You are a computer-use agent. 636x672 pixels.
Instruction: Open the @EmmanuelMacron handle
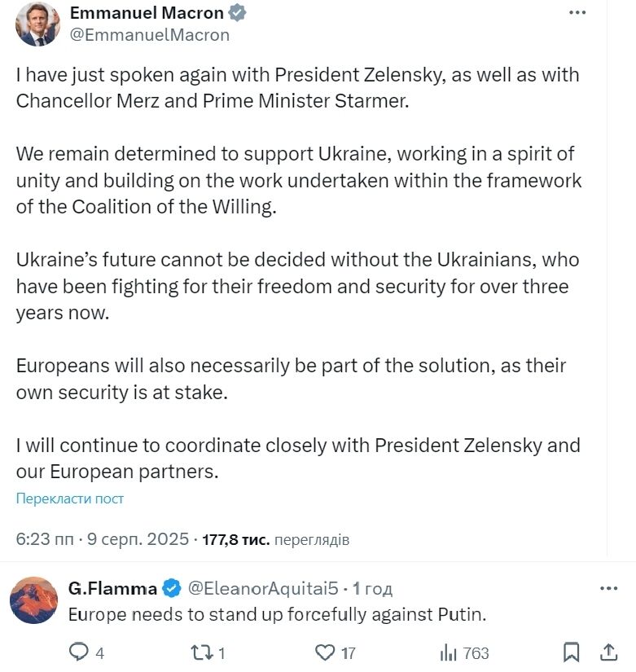pyautogui.click(x=150, y=35)
